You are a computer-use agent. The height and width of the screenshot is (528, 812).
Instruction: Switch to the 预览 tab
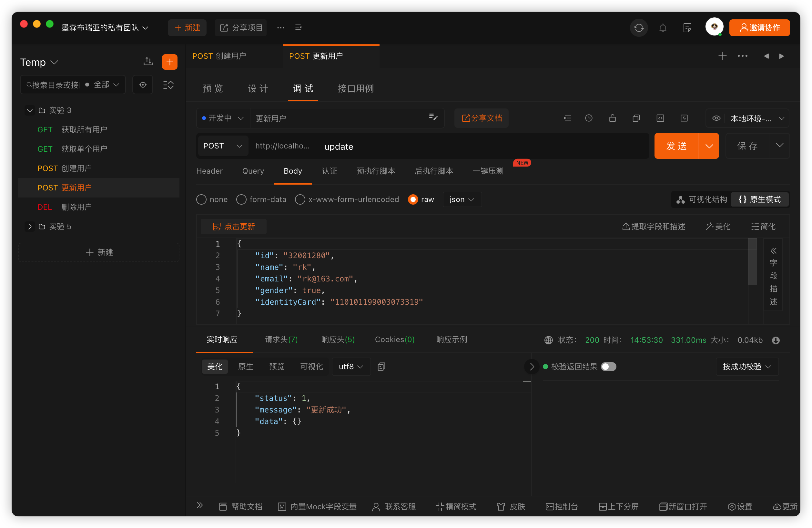pyautogui.click(x=213, y=89)
